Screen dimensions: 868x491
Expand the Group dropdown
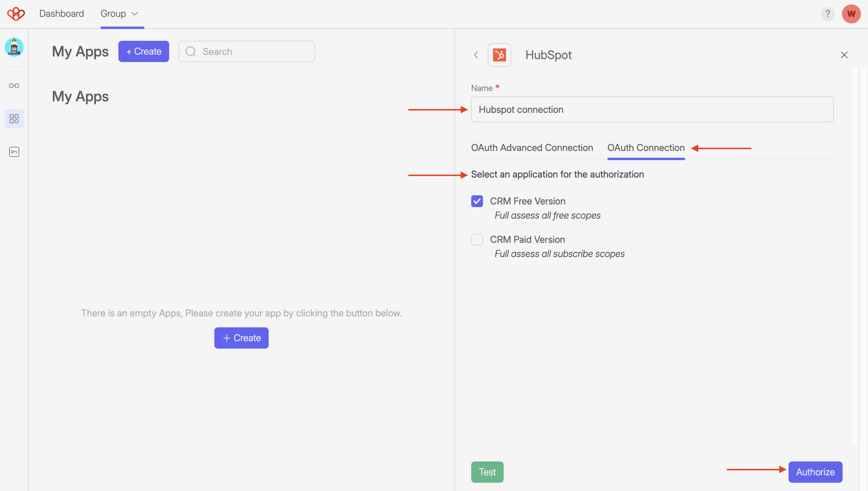tap(119, 14)
